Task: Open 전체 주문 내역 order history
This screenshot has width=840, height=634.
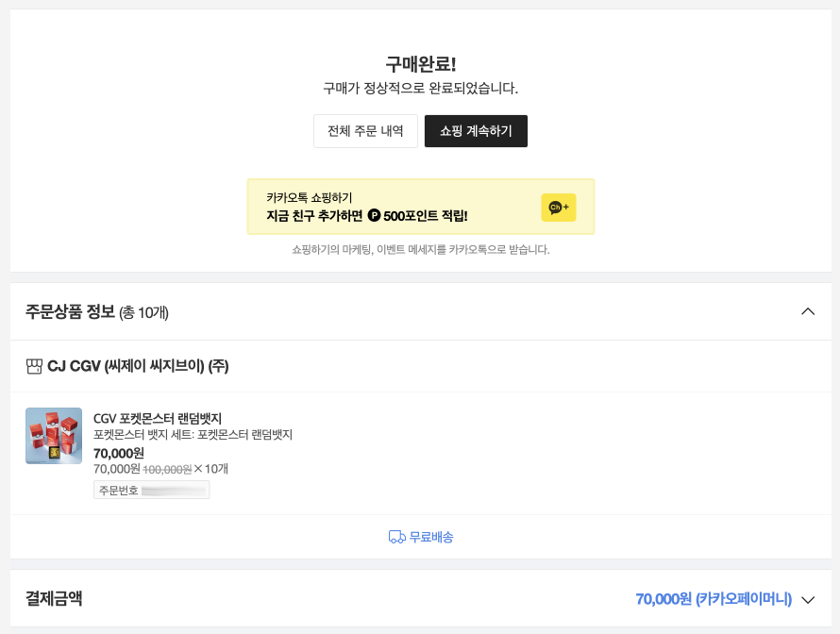Action: pos(365,131)
